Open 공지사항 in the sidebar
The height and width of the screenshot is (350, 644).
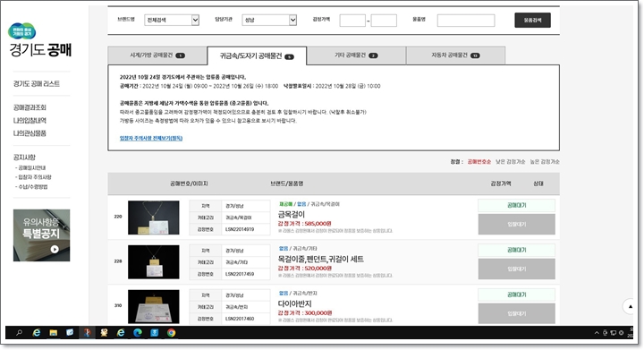click(24, 158)
